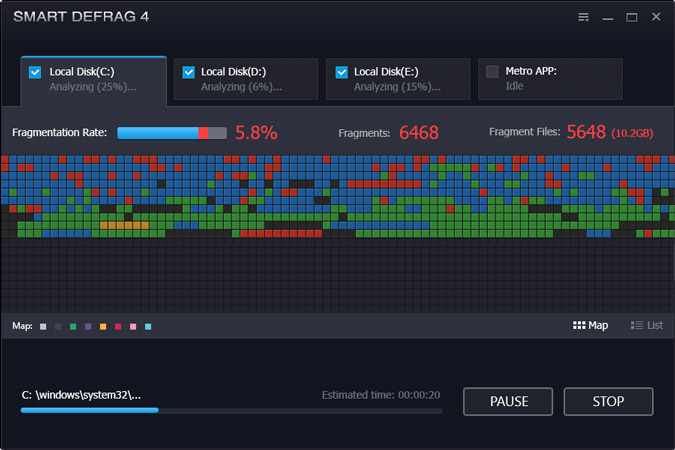Screen dimensions: 675x450
Task: Click the pink map legend swatch
Action: click(x=133, y=326)
